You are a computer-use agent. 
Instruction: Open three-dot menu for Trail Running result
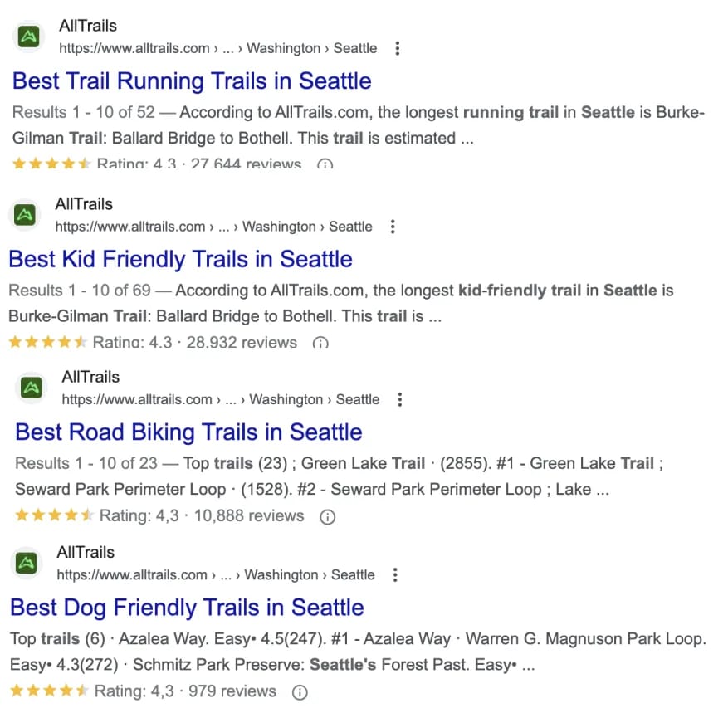coord(397,48)
